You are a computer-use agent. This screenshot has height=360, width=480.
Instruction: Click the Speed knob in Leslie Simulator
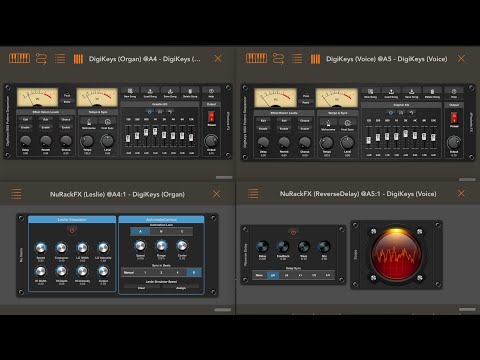[41, 248]
